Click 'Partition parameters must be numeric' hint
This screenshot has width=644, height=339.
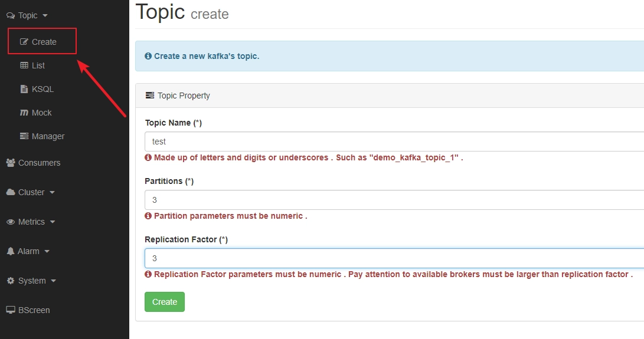pos(230,216)
